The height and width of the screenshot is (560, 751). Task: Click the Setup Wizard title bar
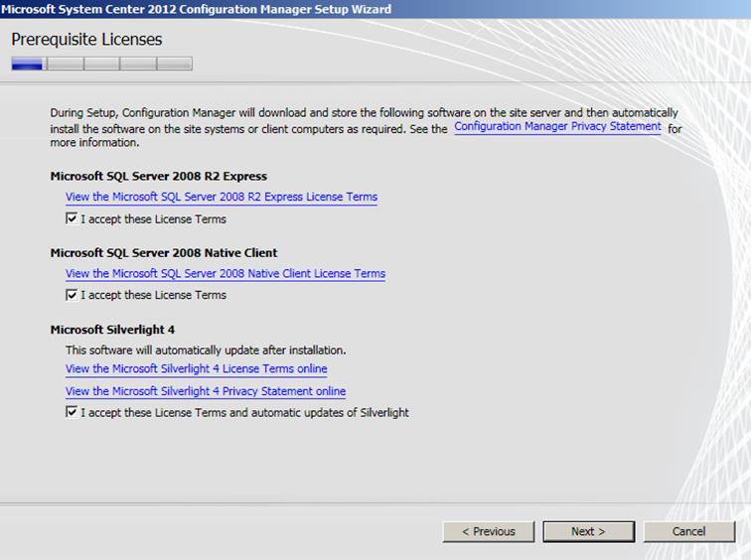pyautogui.click(x=375, y=9)
